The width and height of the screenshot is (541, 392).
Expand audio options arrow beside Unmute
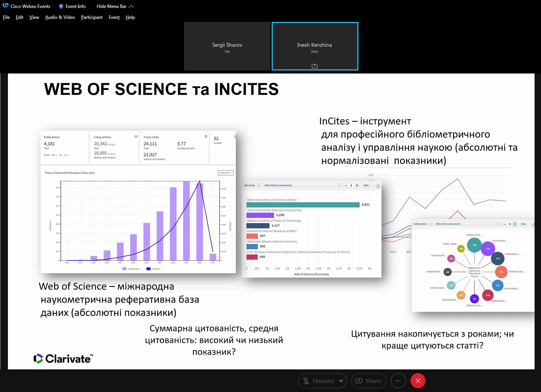[x=341, y=381]
